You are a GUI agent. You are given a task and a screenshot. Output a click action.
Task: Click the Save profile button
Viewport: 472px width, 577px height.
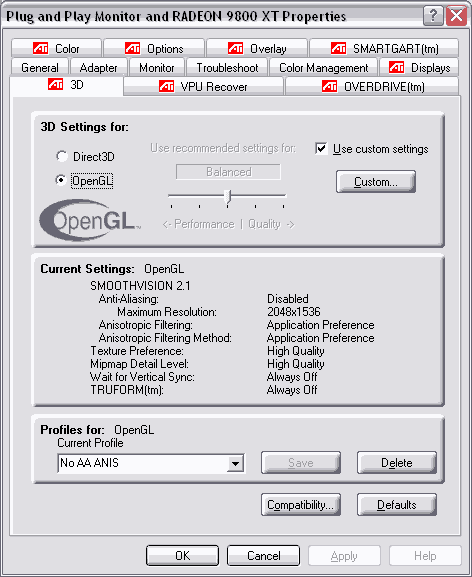click(x=301, y=463)
